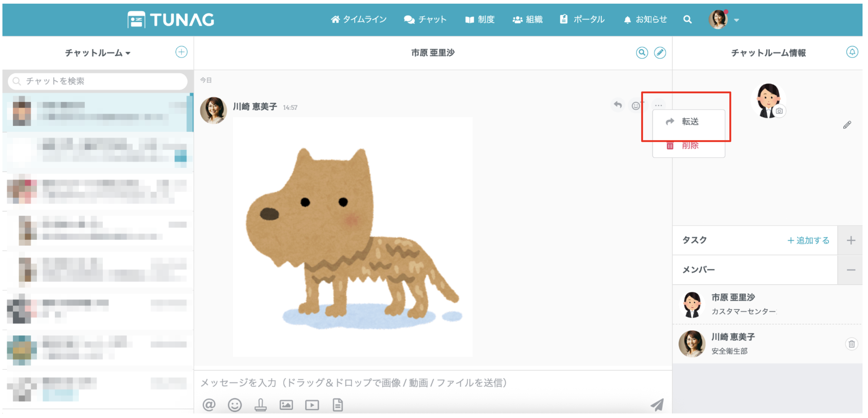Add a reaction with the smiley icon

636,106
